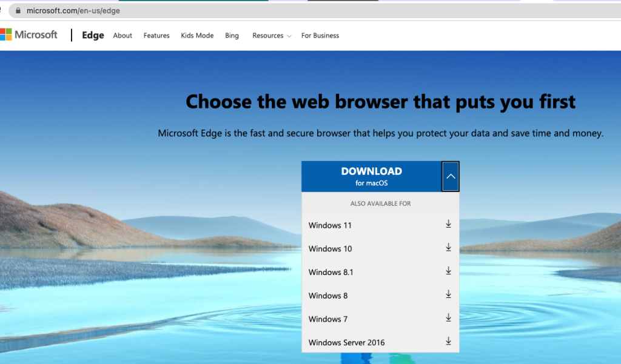Click the Windows 7 download arrow icon
The image size is (621, 364).
coord(449,318)
